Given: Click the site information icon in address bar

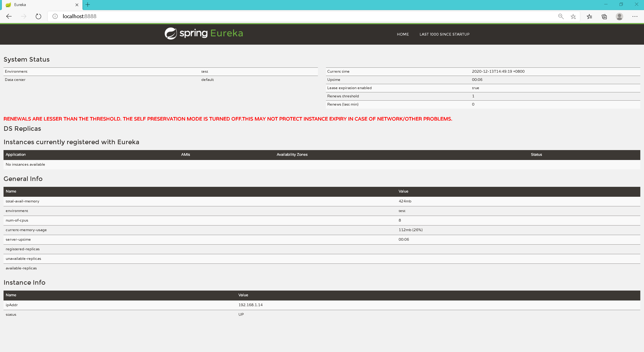Looking at the screenshot, I should point(55,16).
